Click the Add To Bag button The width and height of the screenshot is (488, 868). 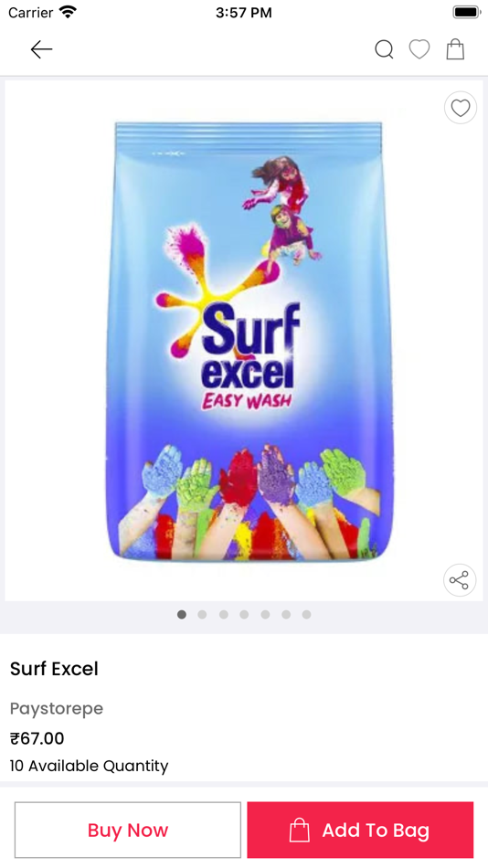(x=360, y=830)
